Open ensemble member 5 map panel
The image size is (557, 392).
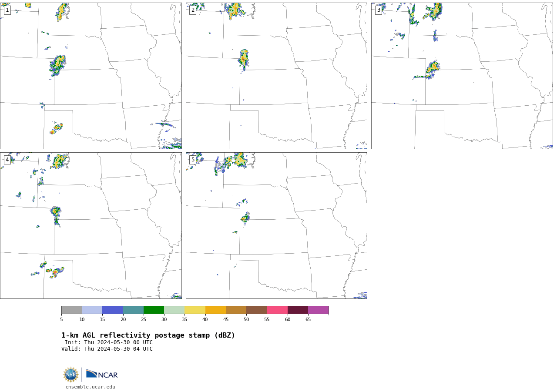point(276,225)
